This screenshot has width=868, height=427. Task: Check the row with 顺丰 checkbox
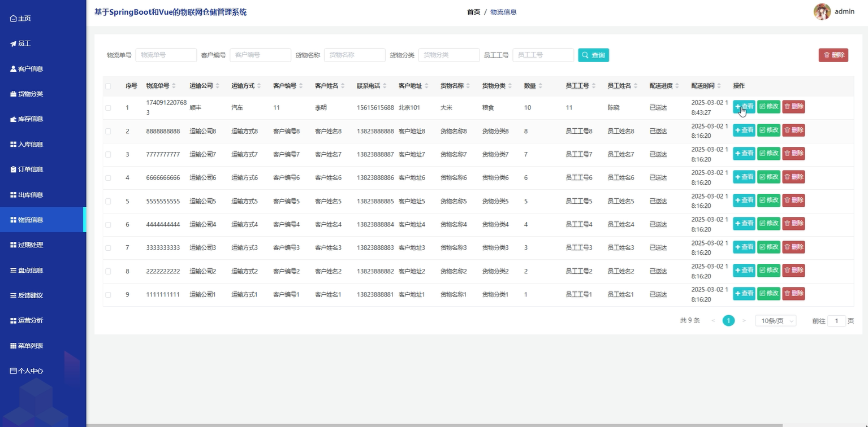pyautogui.click(x=108, y=107)
